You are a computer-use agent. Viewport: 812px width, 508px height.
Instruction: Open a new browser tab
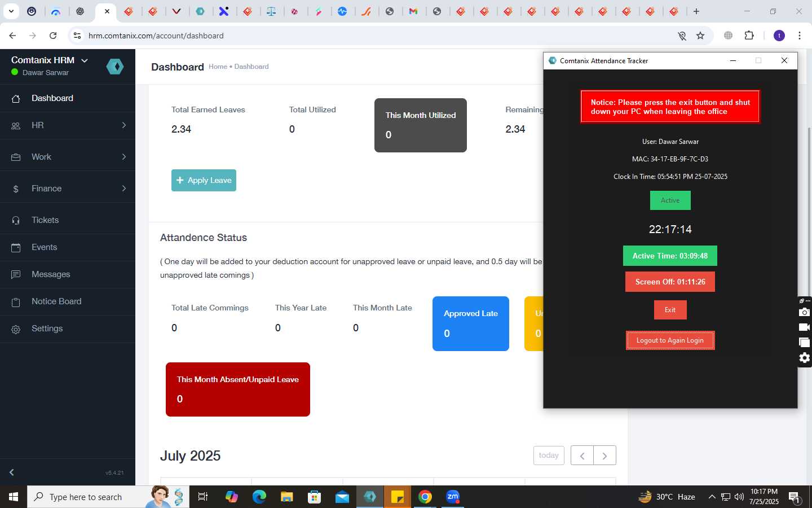point(696,11)
